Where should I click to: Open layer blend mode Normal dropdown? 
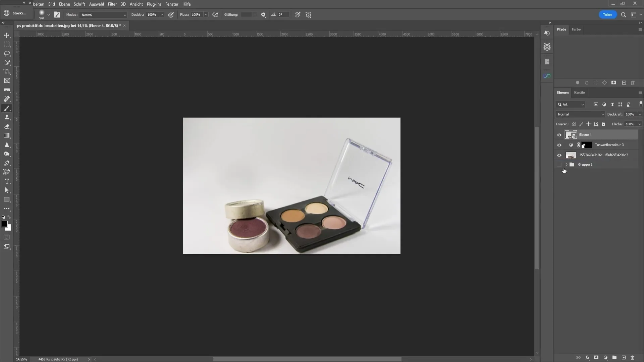[580, 114]
